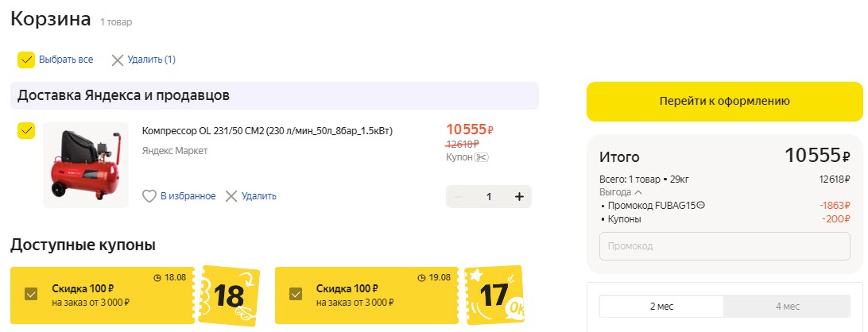Open the red compressor product thumbnail
Viewport: 868px width, 332px height.
point(86,165)
